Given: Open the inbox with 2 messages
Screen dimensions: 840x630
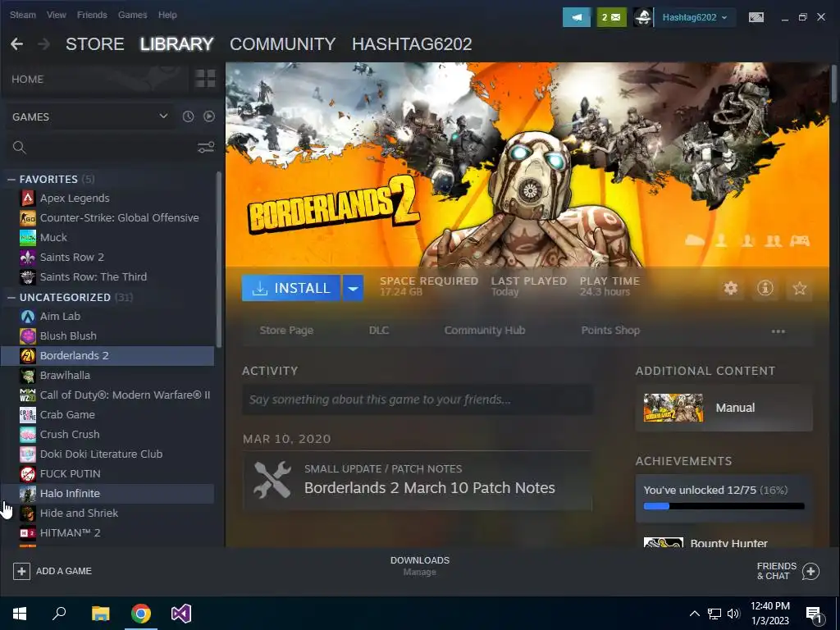Looking at the screenshot, I should 611,17.
